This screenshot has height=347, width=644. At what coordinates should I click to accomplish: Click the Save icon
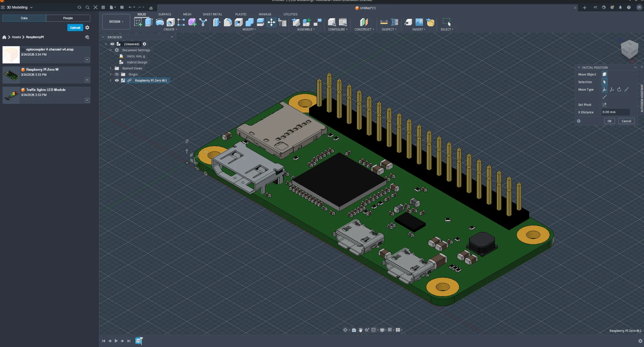pyautogui.click(x=122, y=7)
